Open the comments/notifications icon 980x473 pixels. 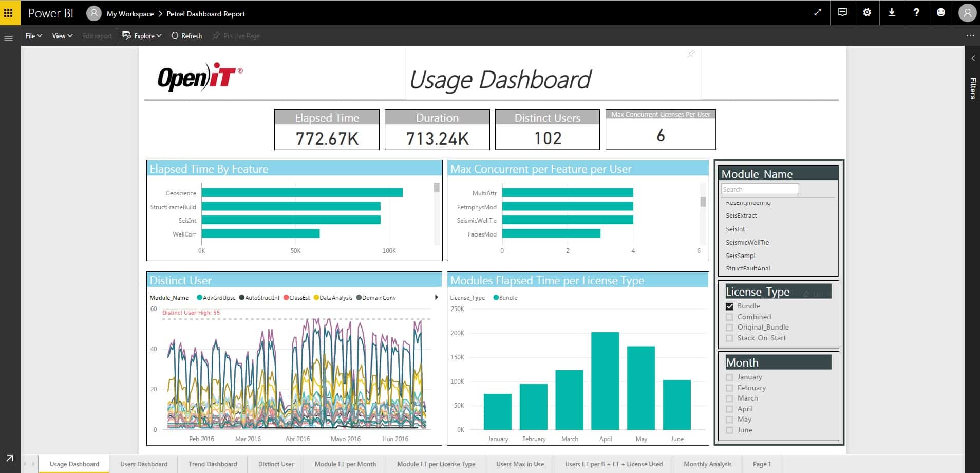click(842, 13)
